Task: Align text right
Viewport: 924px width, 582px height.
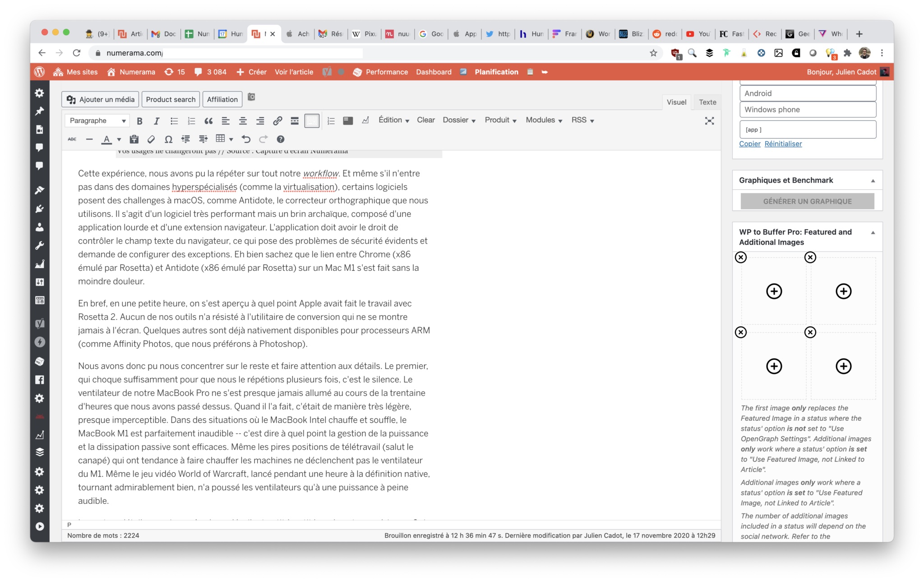Action: (x=260, y=121)
